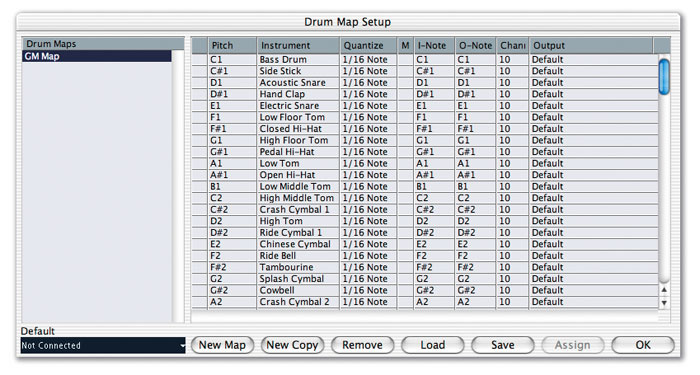Toggle mute cell for Hand Clap row
Image resolution: width=700 pixels, height=375 pixels.
coord(405,95)
